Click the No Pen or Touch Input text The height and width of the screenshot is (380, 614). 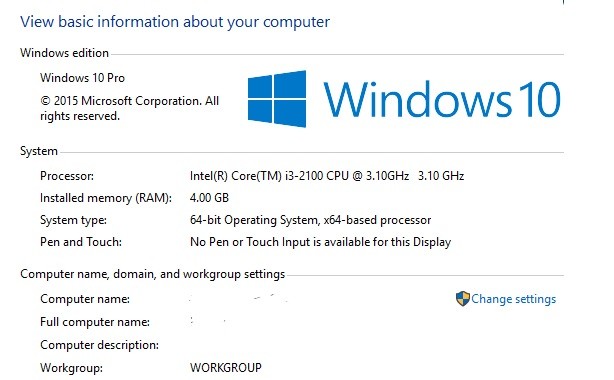click(320, 242)
